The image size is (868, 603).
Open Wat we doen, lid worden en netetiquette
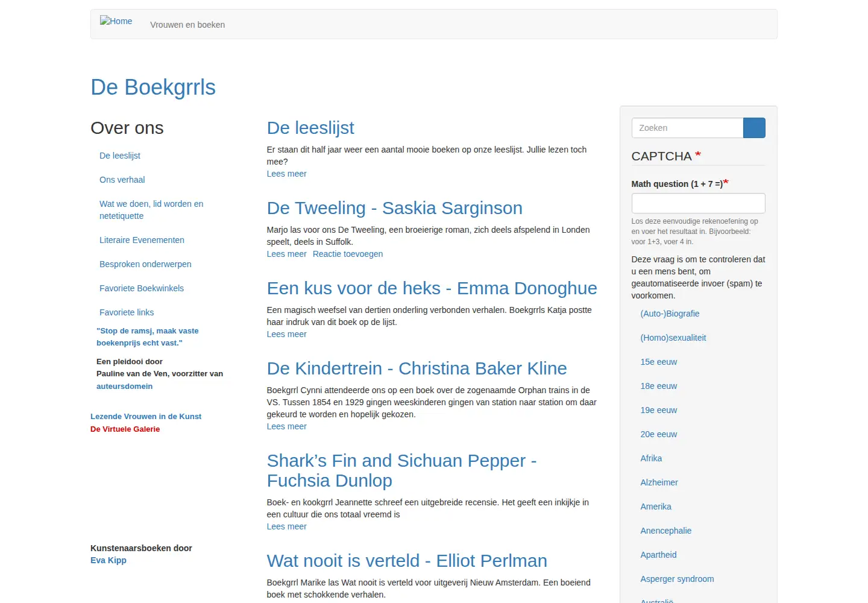151,210
